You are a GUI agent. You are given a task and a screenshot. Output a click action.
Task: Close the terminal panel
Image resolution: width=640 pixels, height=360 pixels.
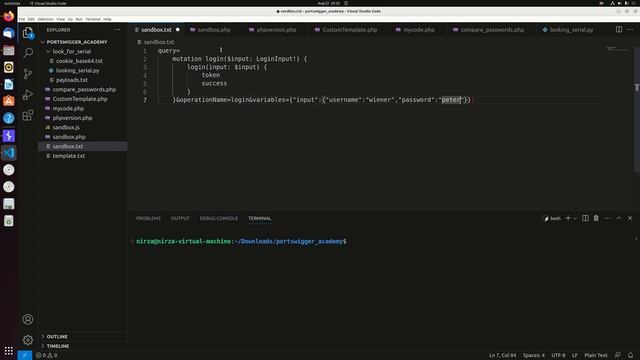(630, 218)
